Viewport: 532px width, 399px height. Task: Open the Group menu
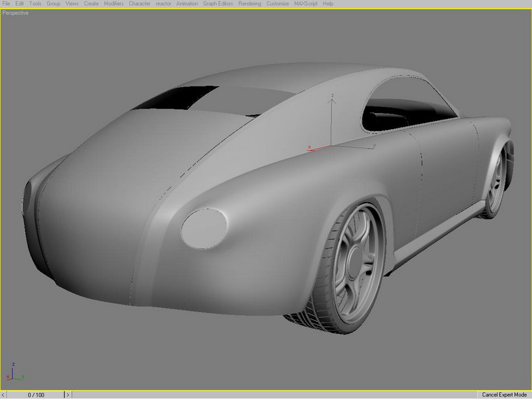53,3
